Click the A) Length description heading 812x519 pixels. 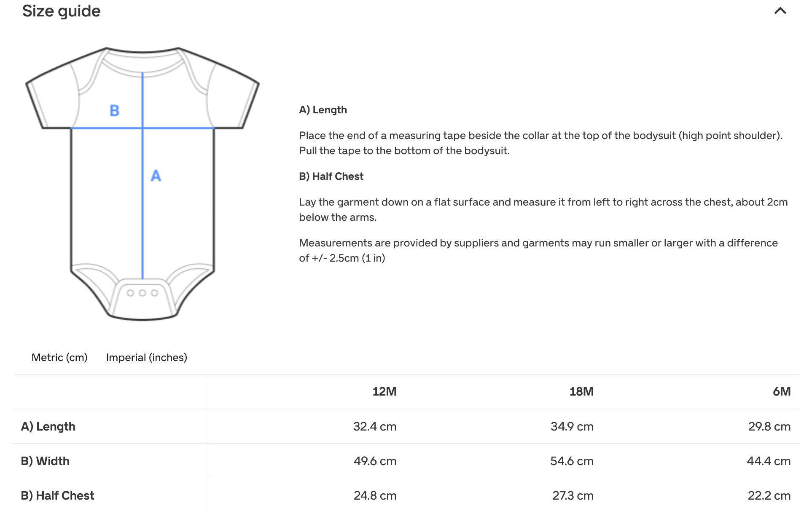[323, 110]
